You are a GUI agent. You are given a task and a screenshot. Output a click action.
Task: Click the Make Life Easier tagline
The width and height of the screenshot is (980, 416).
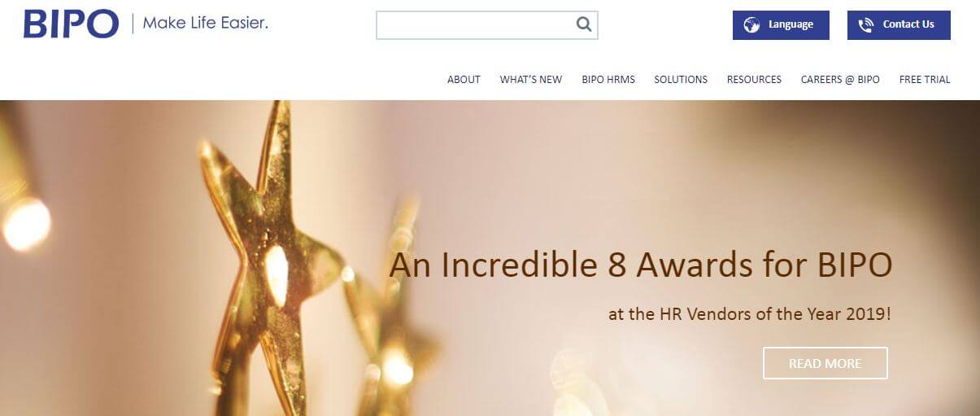pyautogui.click(x=205, y=24)
